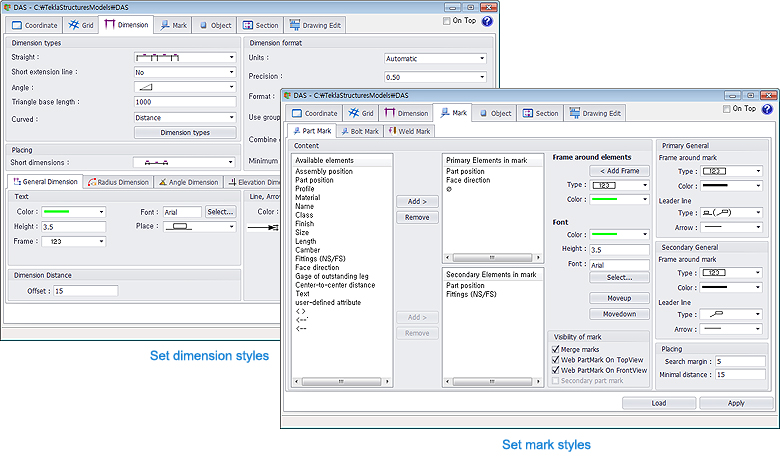Viewport: 780px width, 457px height.
Task: Select the Angle Dimension tab
Action: (189, 182)
